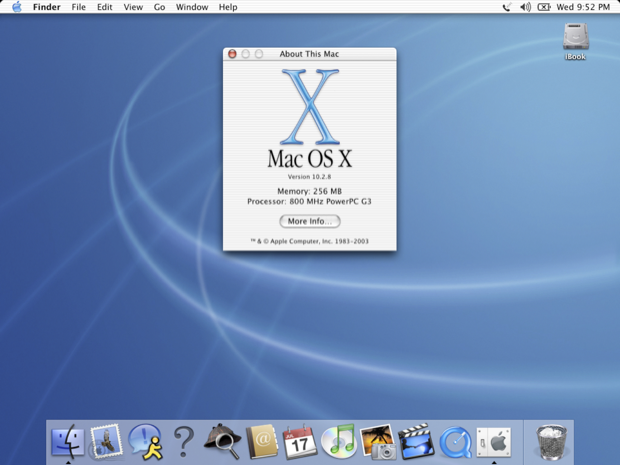
Task: Open the Apple menu
Action: [17, 7]
